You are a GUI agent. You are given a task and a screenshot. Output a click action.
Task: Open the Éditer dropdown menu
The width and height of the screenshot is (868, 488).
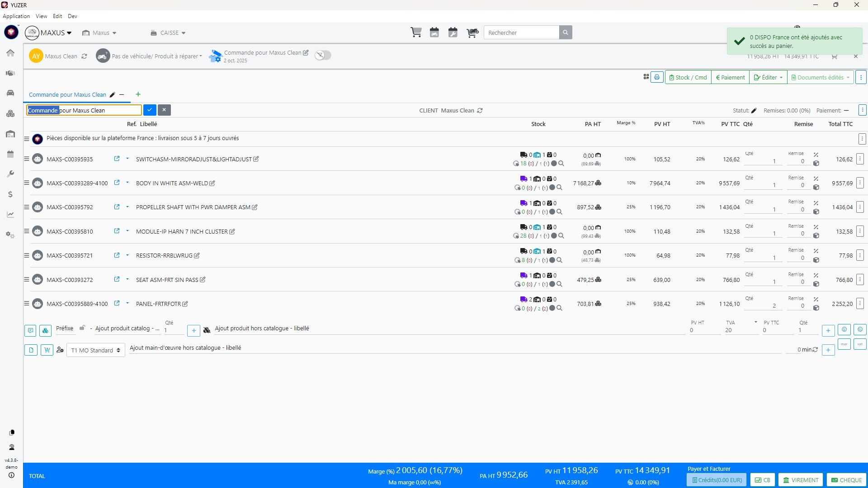coord(768,77)
